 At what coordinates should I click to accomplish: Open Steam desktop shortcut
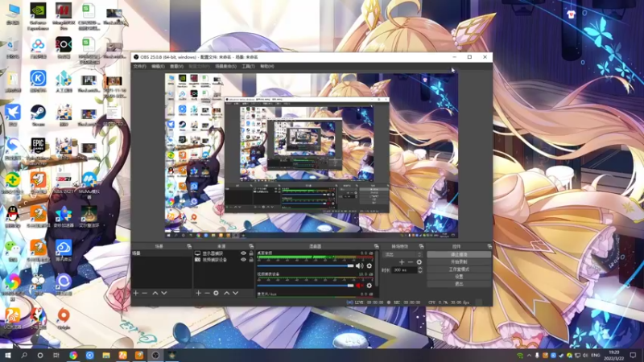pyautogui.click(x=38, y=115)
